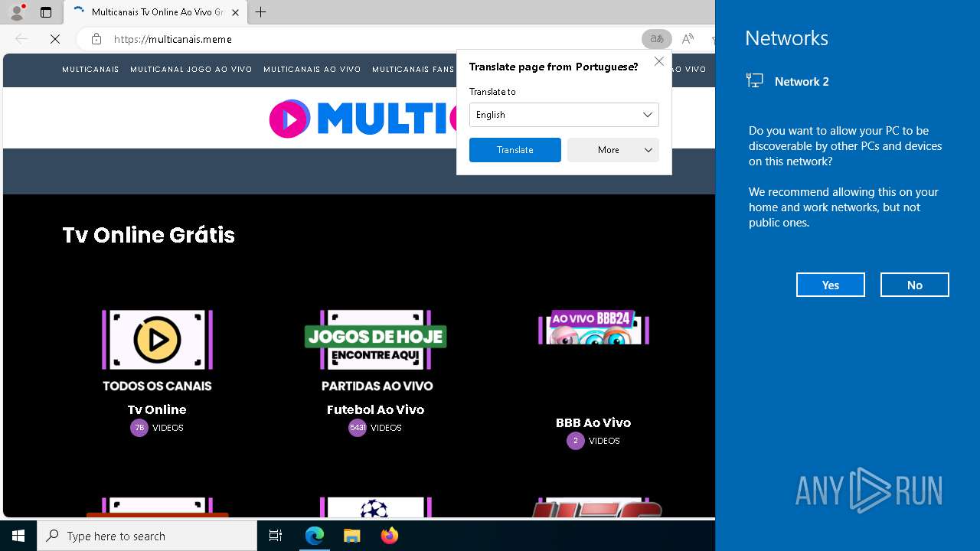The width and height of the screenshot is (980, 551).
Task: Open File Explorer from taskbar
Action: (351, 536)
